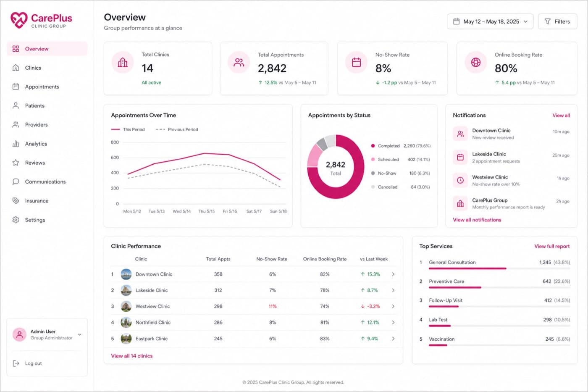
Task: Click the Westview Clinic 11% no-show value
Action: pos(273,306)
